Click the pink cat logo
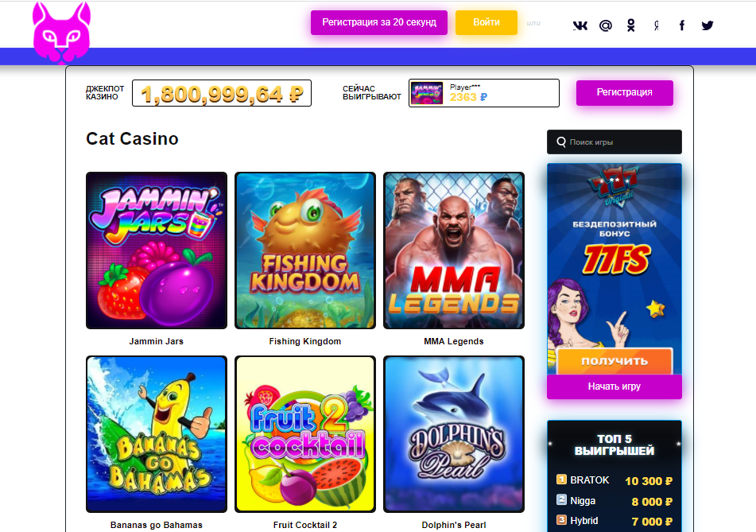The height and width of the screenshot is (532, 756). (61, 33)
